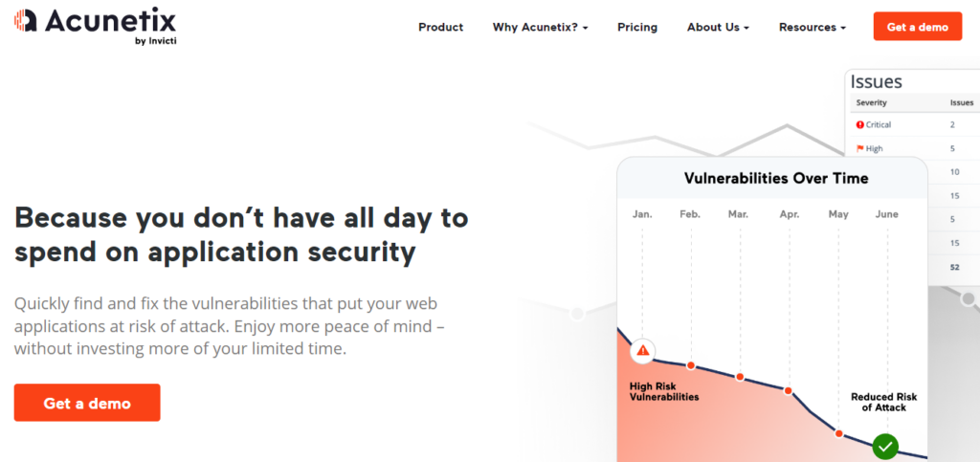Click the header Get a demo button

coord(917,27)
